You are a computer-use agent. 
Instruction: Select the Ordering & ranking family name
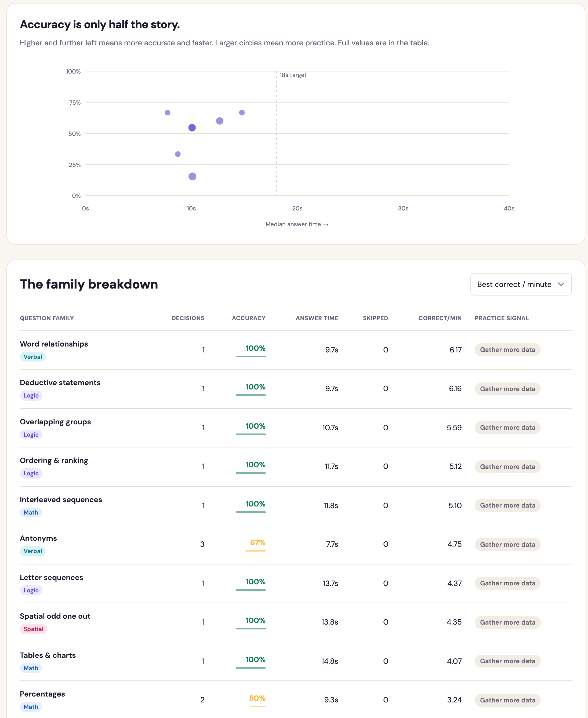(54, 460)
